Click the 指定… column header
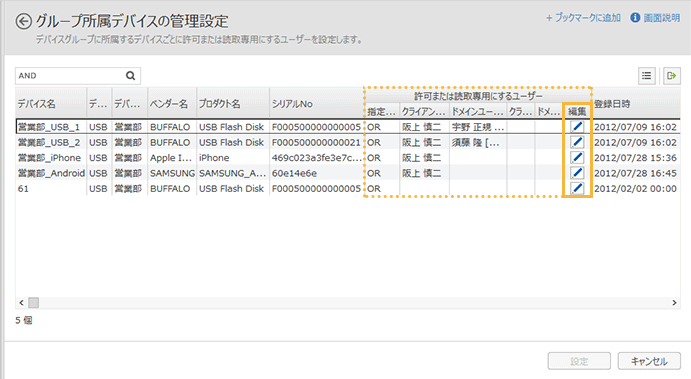The height and width of the screenshot is (379, 691). point(382,111)
